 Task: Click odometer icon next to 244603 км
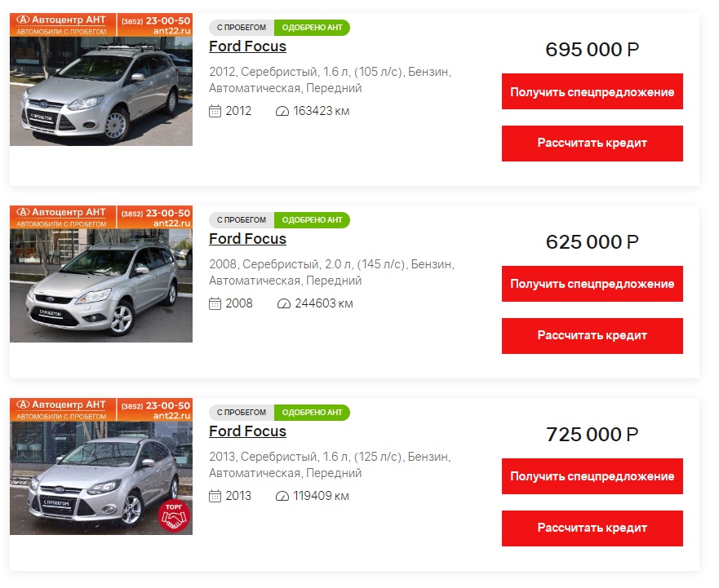(284, 303)
